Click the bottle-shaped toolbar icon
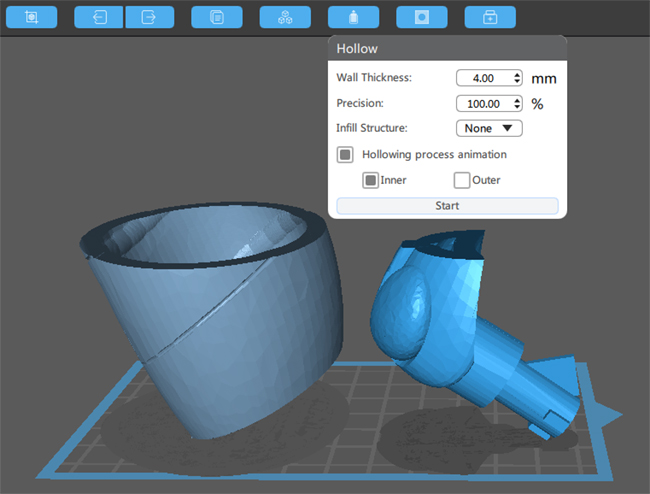Screen dimensions: 650x494 [354, 17]
